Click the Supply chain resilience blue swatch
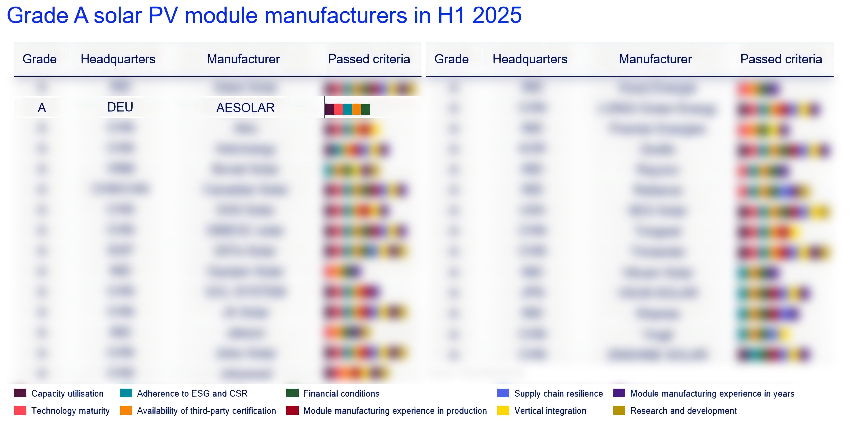The width and height of the screenshot is (868, 421). coord(503,393)
